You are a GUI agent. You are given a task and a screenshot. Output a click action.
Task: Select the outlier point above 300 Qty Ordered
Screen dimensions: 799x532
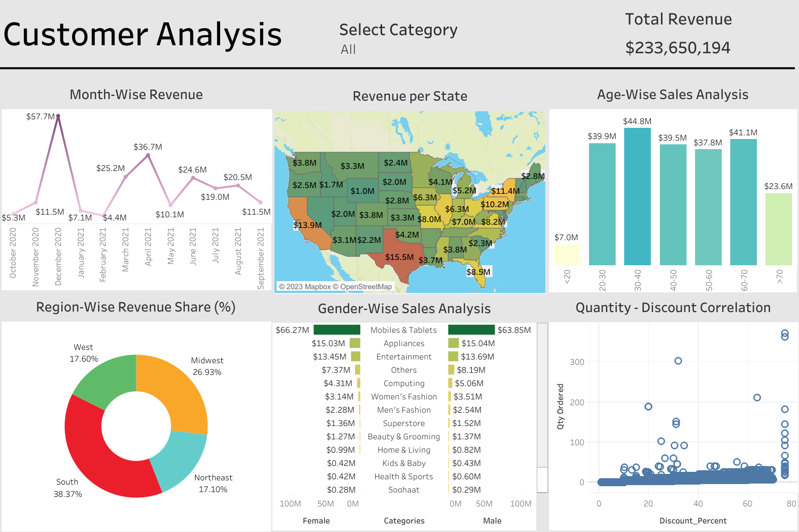coord(677,361)
